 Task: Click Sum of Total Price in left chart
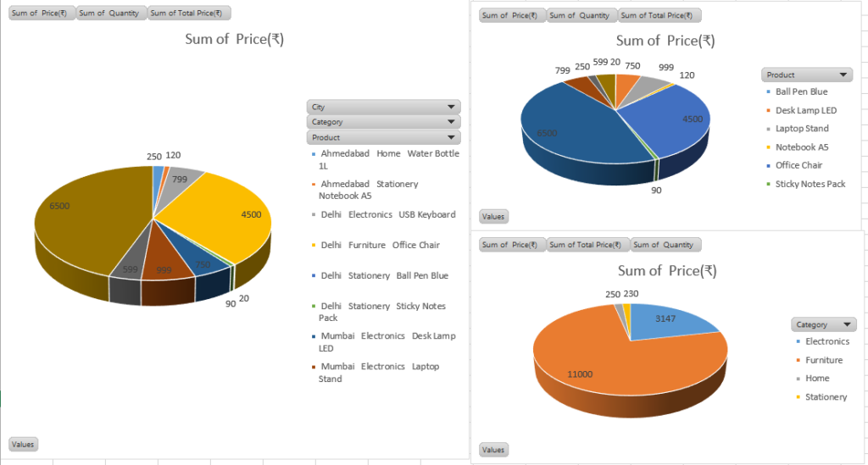point(188,13)
